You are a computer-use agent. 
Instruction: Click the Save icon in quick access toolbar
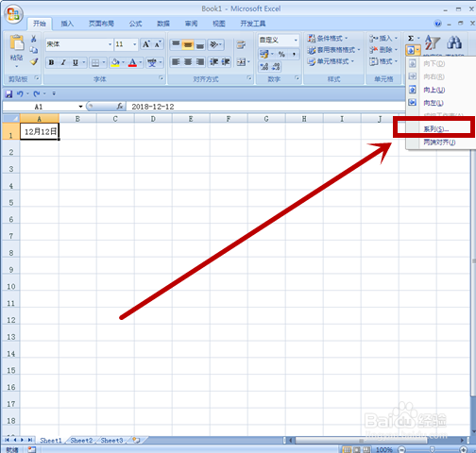click(x=8, y=93)
